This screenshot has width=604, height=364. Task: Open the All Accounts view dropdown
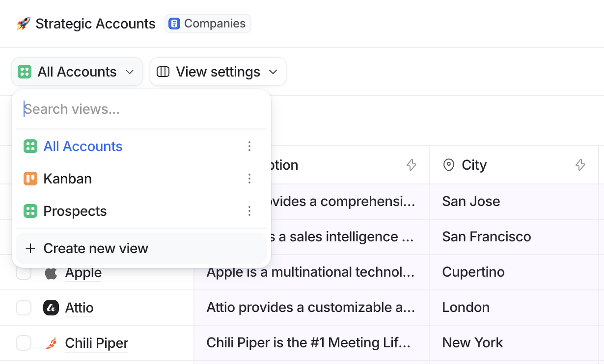coord(77,72)
